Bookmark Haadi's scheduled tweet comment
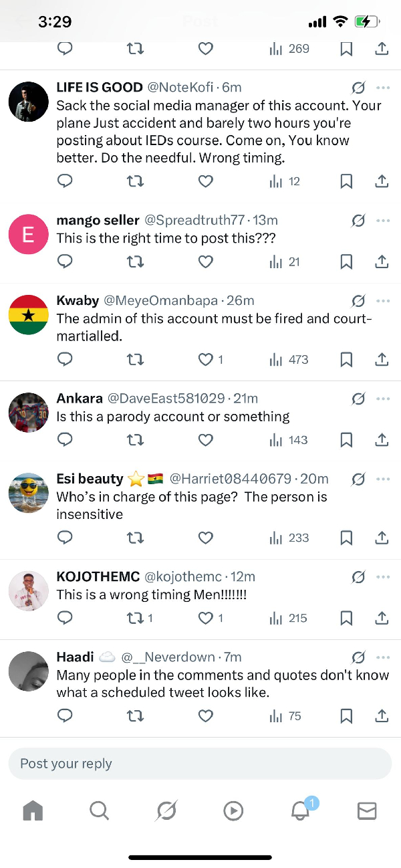The height and width of the screenshot is (868, 401). click(x=346, y=716)
